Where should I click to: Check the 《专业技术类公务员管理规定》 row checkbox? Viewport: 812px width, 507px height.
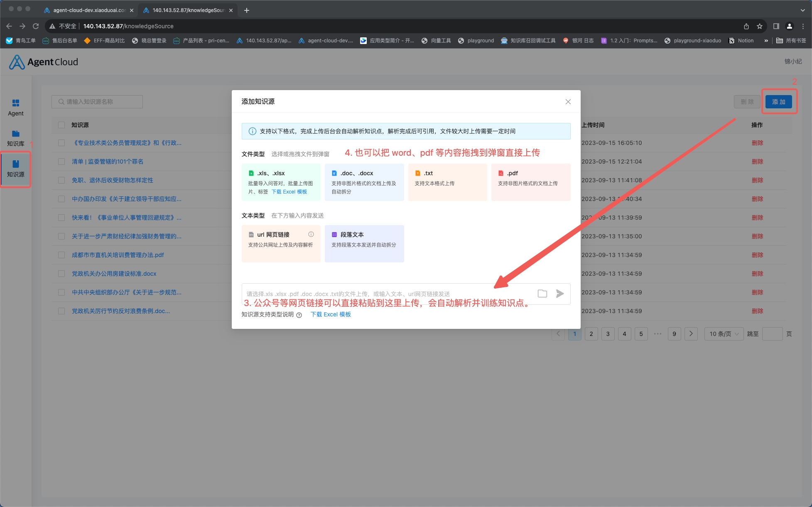(x=61, y=143)
